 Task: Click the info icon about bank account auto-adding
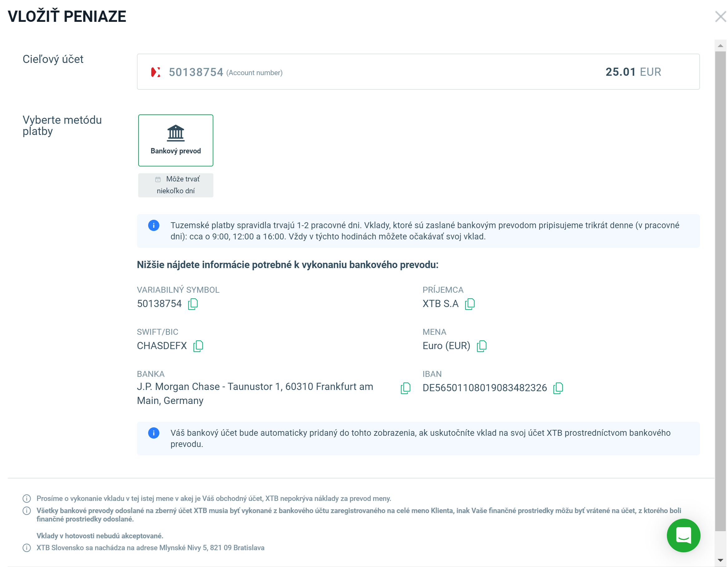[154, 433]
